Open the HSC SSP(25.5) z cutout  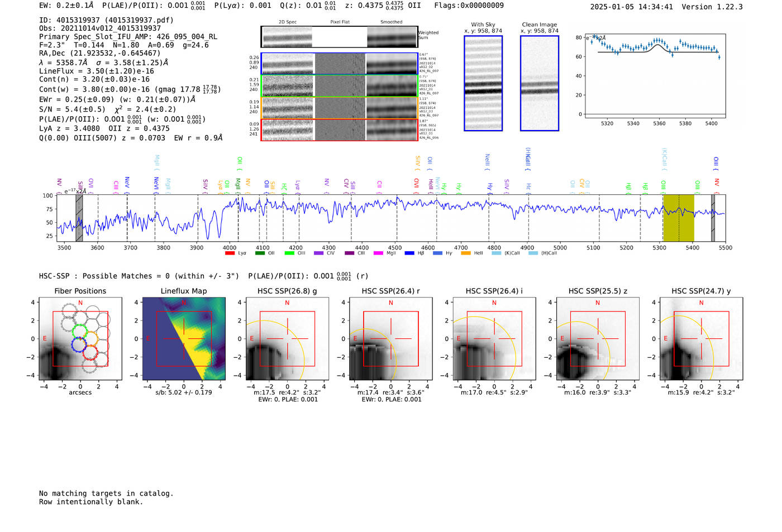pos(598,339)
